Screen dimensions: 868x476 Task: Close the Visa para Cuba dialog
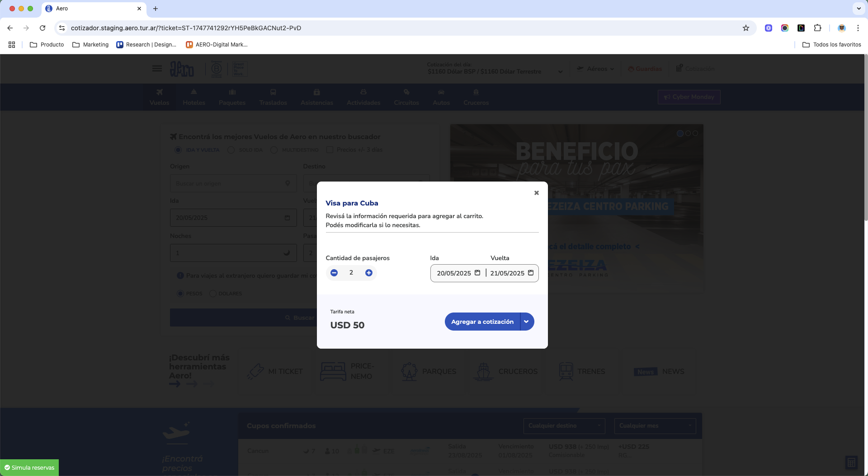tap(536, 193)
